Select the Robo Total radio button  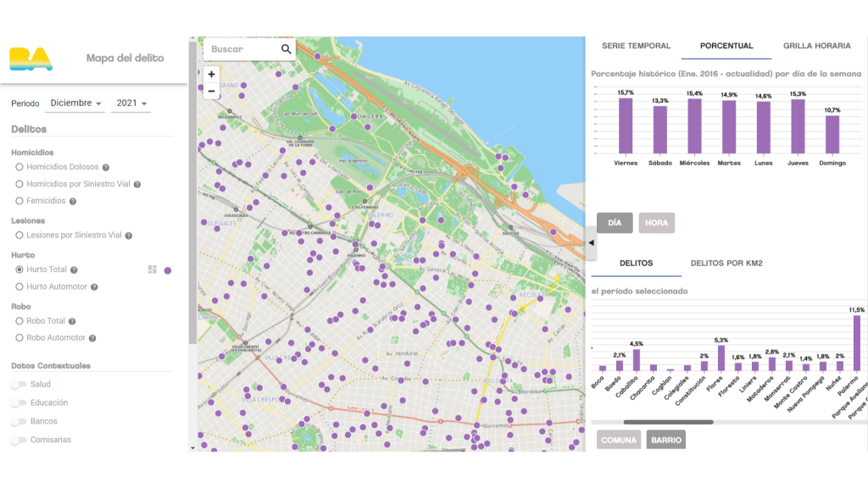[x=19, y=321]
